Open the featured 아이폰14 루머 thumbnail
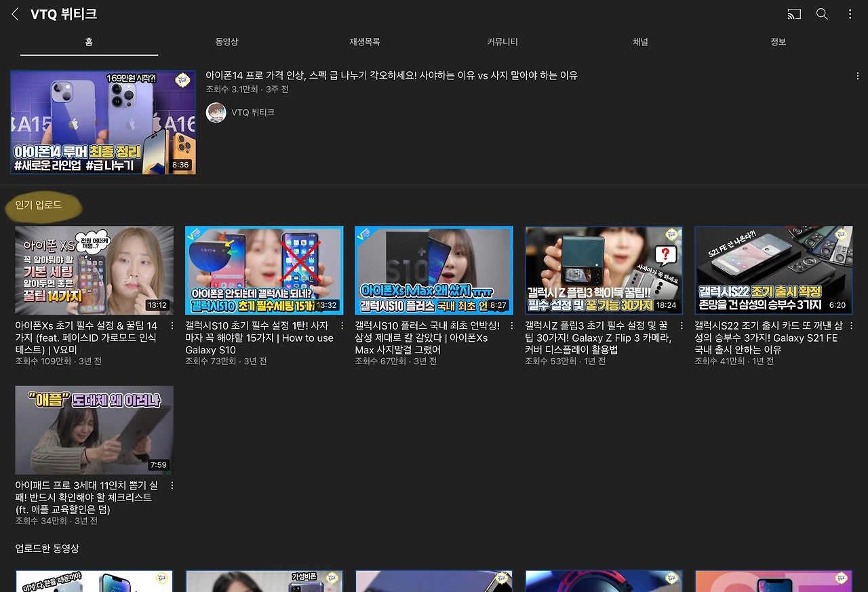 (103, 123)
